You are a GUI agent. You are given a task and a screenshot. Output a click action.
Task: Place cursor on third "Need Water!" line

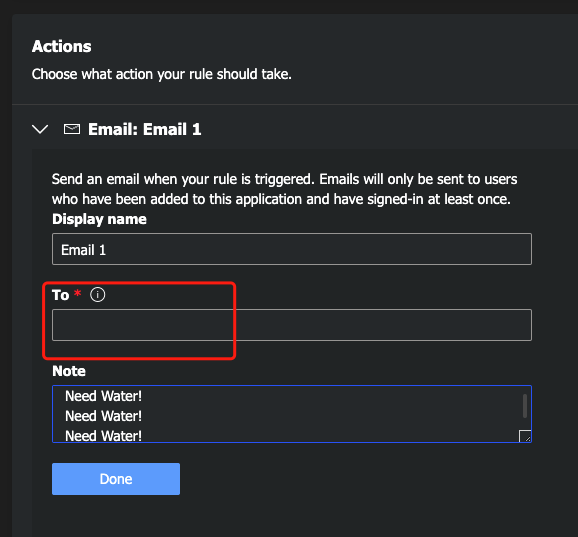pyautogui.click(x=103, y=436)
